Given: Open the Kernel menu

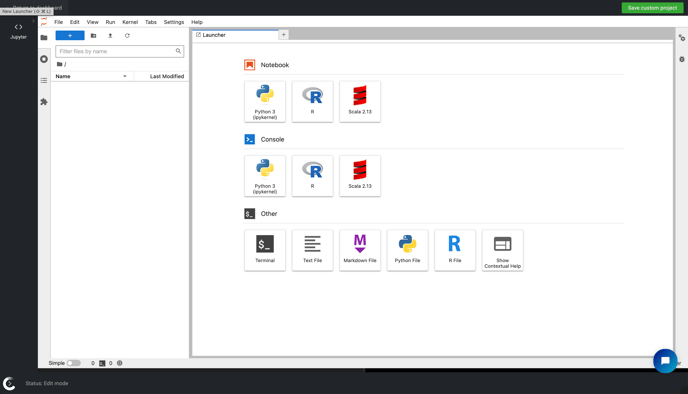Looking at the screenshot, I should coord(130,22).
